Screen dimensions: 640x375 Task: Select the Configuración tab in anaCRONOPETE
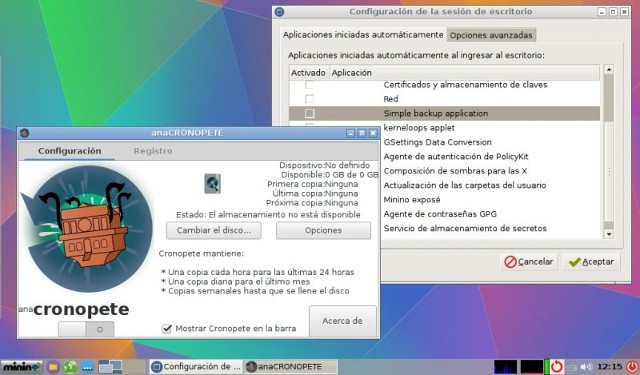69,151
